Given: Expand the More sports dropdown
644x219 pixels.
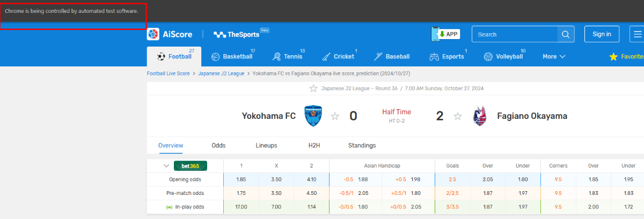Looking at the screenshot, I should coord(554,56).
